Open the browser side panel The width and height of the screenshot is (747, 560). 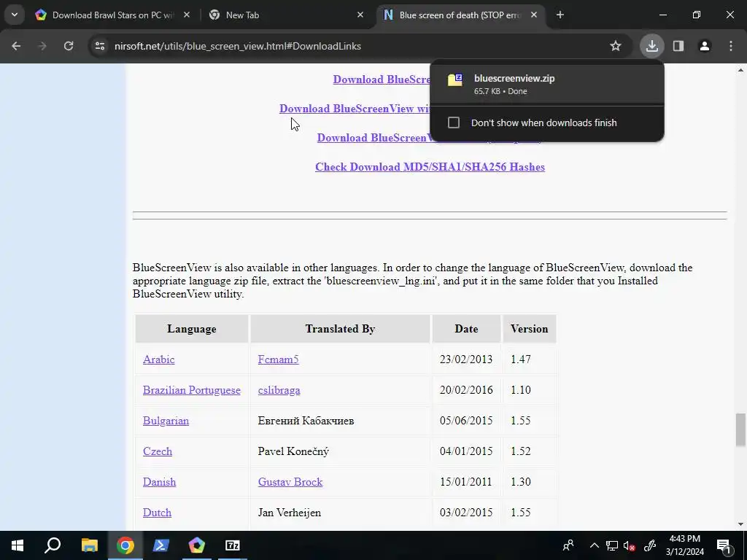click(x=678, y=46)
